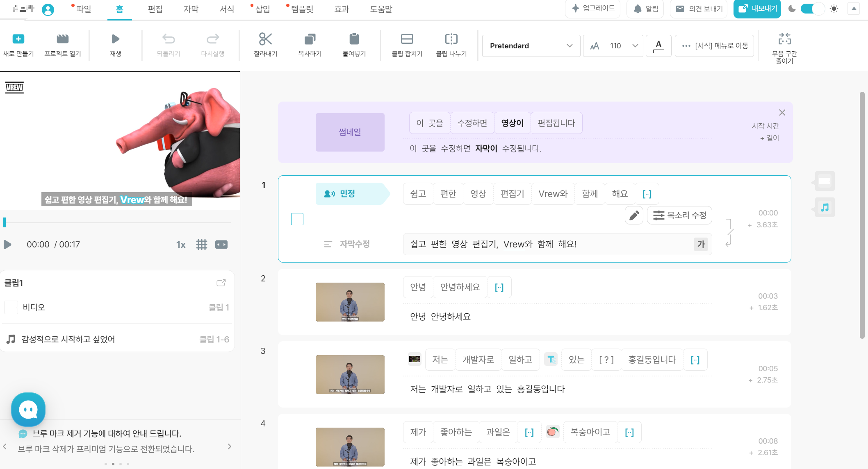868x469 pixels.
Task: Click the 목소리 수정 button
Action: coord(679,215)
